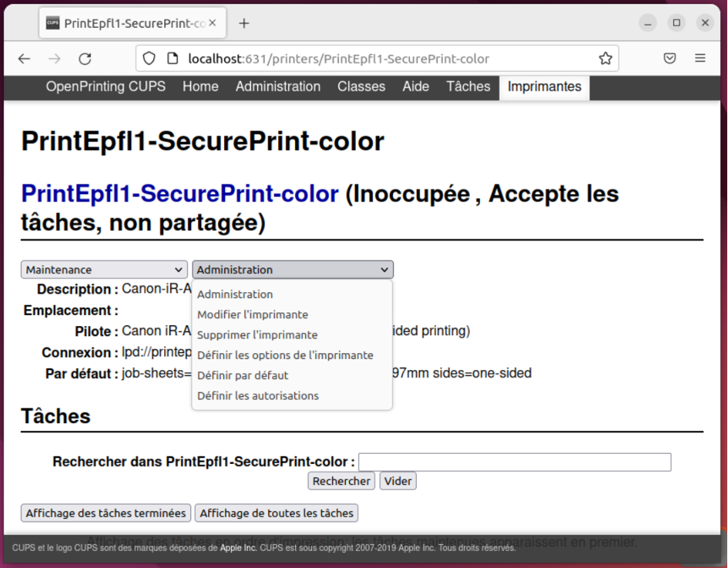Choose Supprimer l'imprimante from list
728x568 pixels.
[257, 335]
